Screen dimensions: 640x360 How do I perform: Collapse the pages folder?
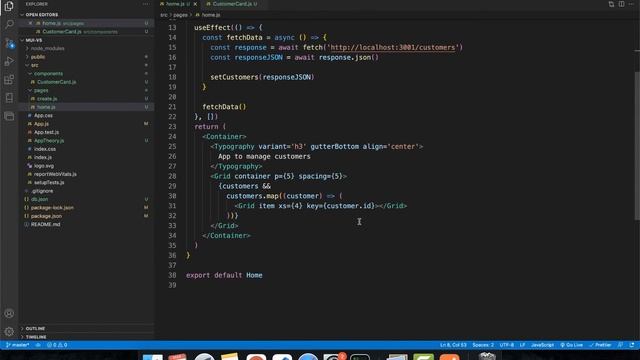coord(86,90)
